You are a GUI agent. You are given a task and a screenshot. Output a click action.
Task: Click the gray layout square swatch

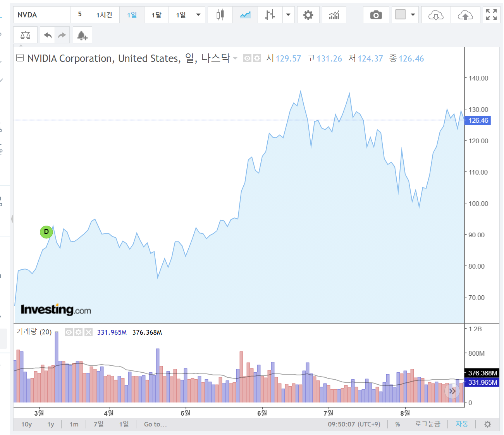401,15
